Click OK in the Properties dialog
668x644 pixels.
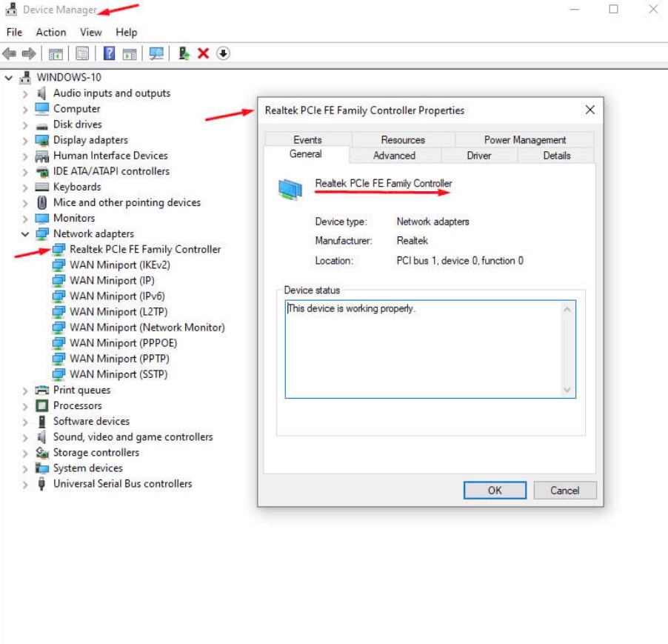(x=495, y=491)
